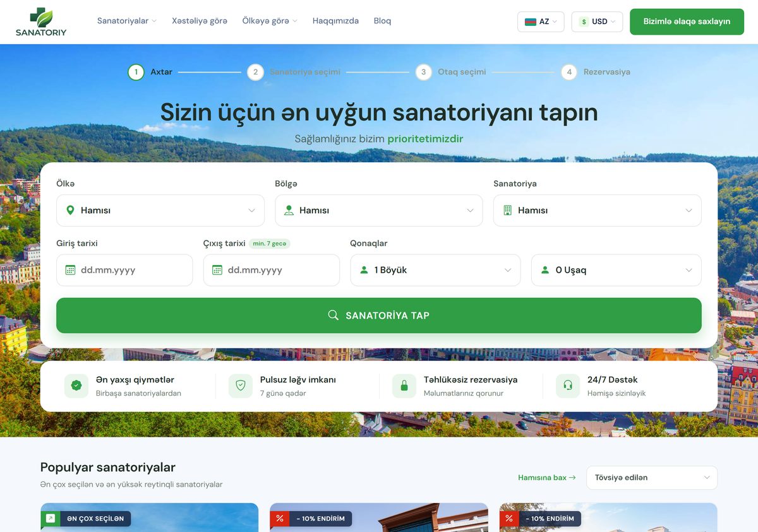Click Məlumatlarınız qorunur text

[x=464, y=393]
